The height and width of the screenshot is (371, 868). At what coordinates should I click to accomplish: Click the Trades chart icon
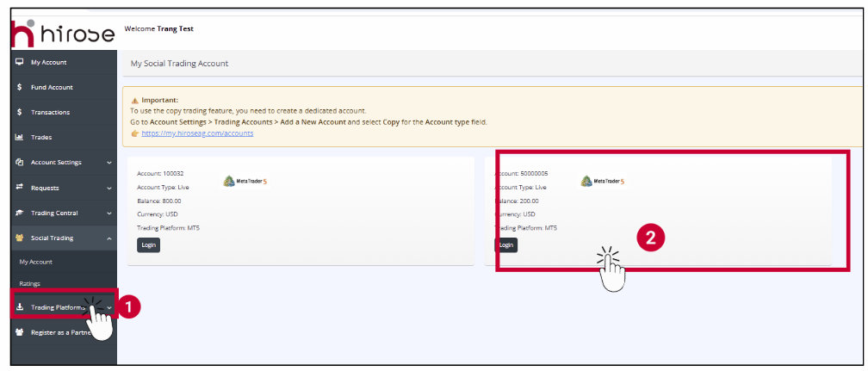tap(19, 137)
